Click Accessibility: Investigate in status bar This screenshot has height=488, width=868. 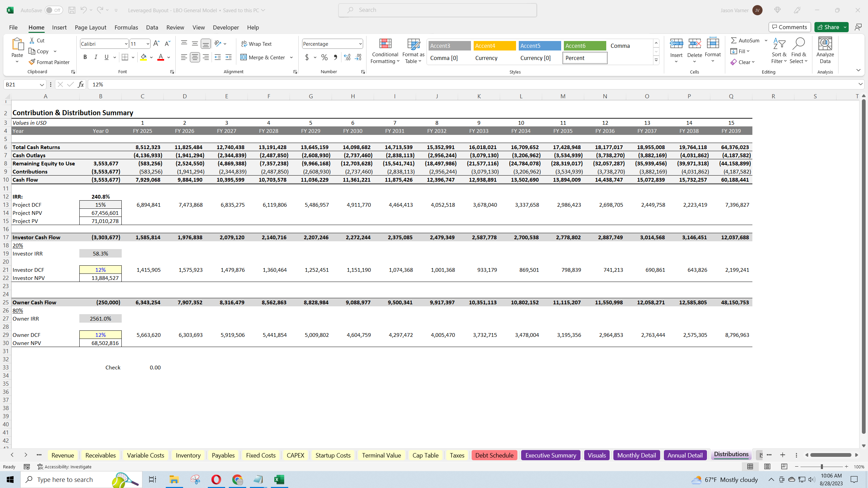[x=64, y=467]
